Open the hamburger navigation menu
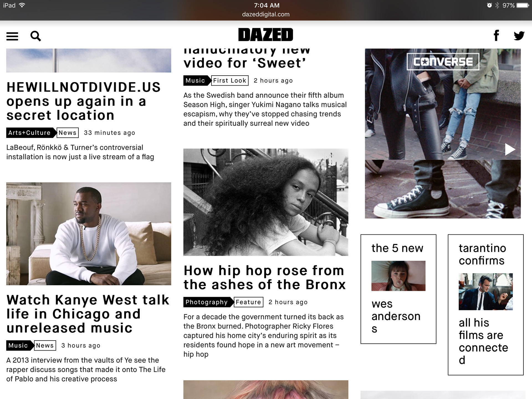Image resolution: width=532 pixels, height=399 pixels. tap(12, 36)
